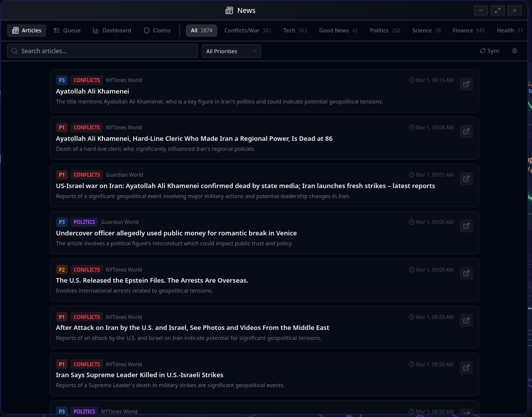
Task: Click the settings gear icon
Action: [x=515, y=50]
